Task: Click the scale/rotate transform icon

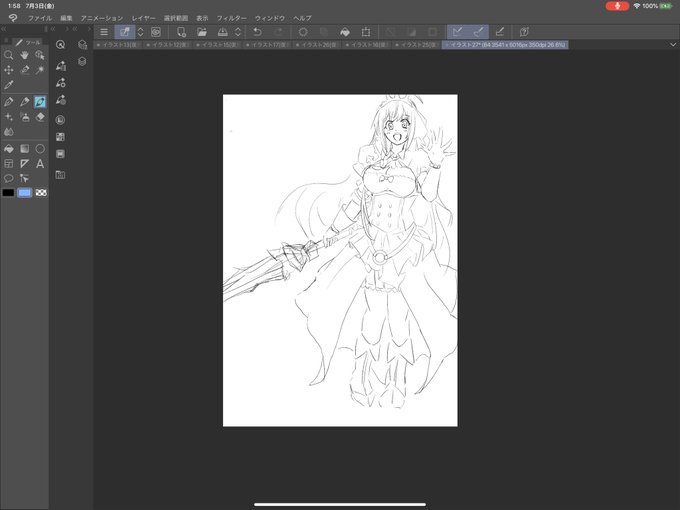Action: (x=366, y=32)
